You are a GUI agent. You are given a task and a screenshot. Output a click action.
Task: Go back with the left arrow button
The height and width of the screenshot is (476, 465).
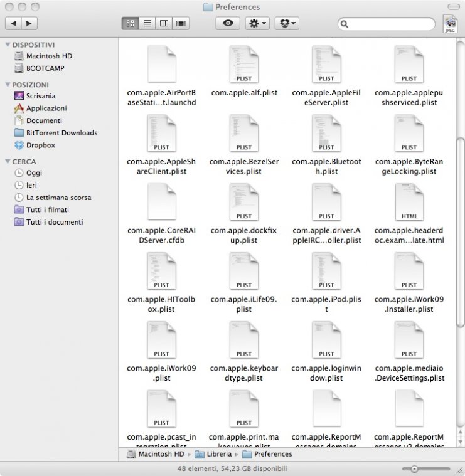(13, 23)
